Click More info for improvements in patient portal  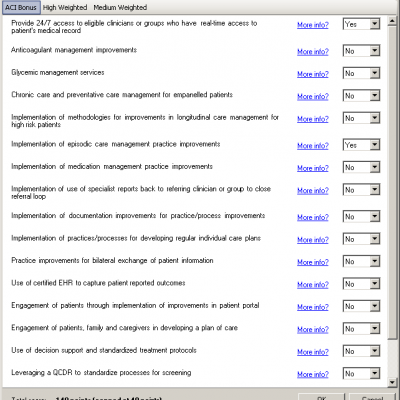click(313, 307)
